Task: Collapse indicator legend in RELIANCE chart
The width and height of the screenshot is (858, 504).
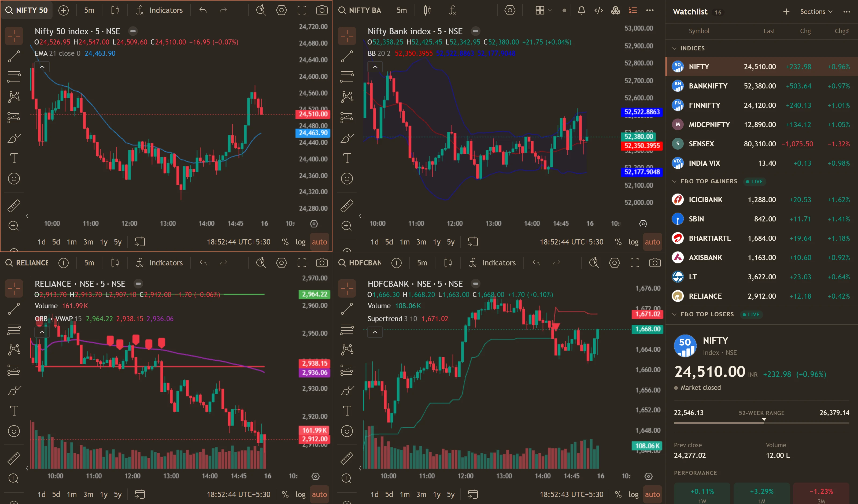Action: point(42,332)
